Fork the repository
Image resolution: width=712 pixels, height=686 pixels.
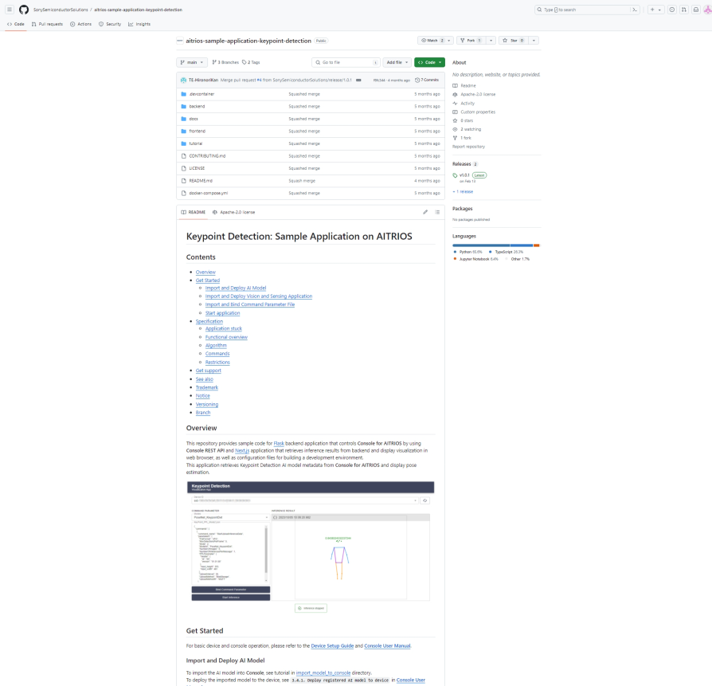pos(471,40)
